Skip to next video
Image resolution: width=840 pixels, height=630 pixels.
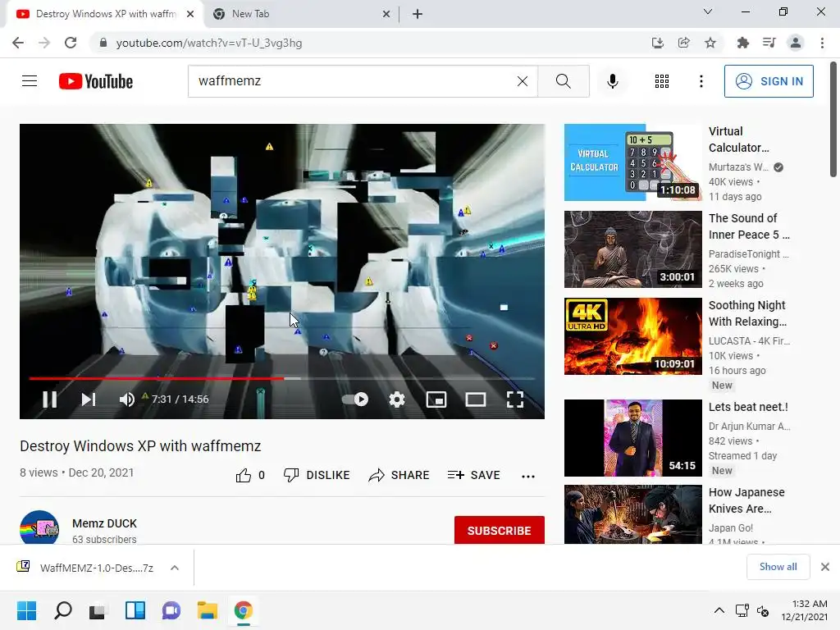(89, 399)
